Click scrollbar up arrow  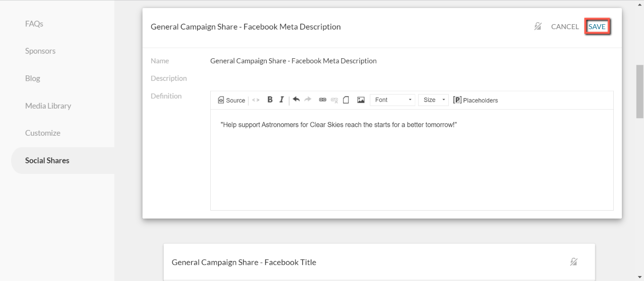[x=640, y=4]
